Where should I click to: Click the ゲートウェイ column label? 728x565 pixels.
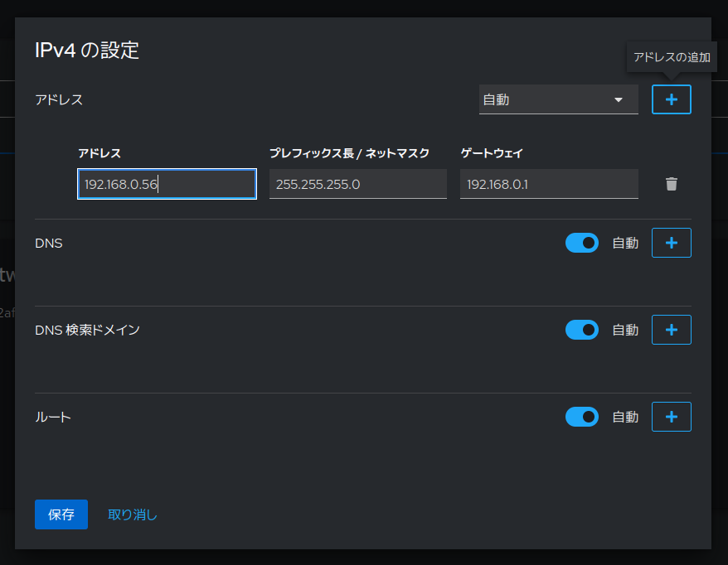pos(492,153)
